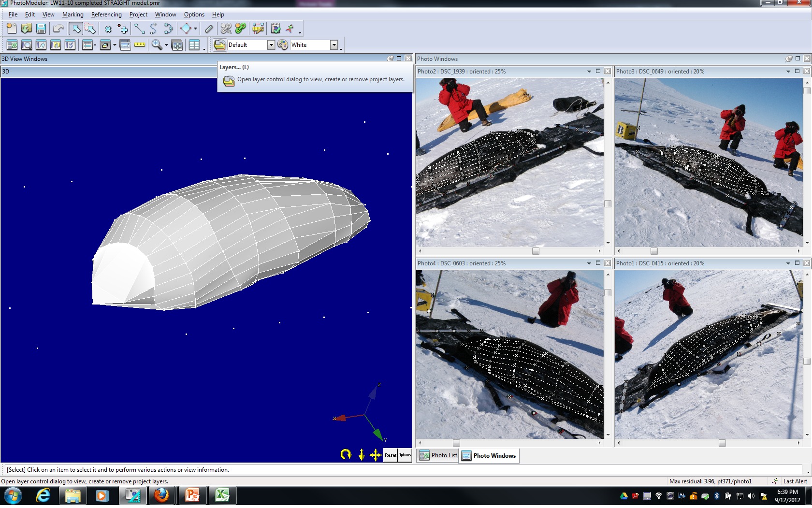Expand the White material dropdown
The image size is (812, 508).
click(x=334, y=45)
